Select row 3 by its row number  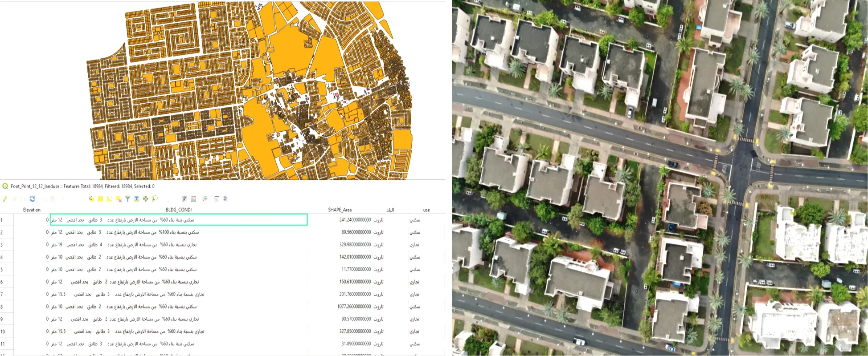[x=2, y=245]
